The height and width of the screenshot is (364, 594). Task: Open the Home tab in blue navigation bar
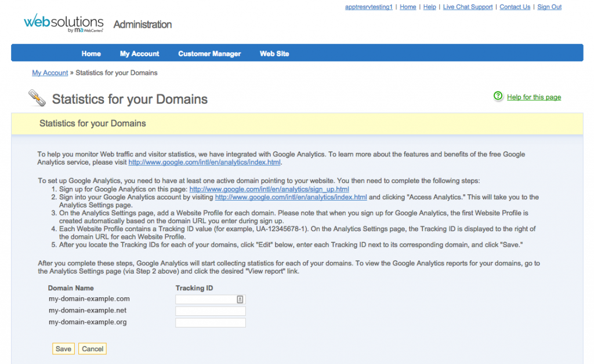[x=91, y=54]
